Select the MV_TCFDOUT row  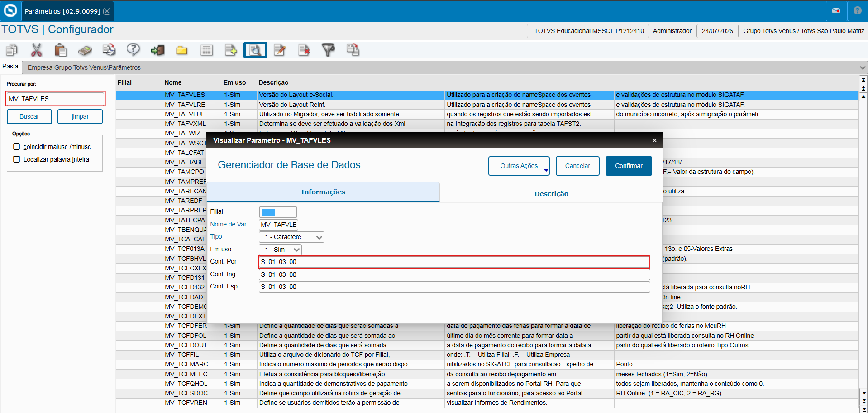pyautogui.click(x=487, y=345)
